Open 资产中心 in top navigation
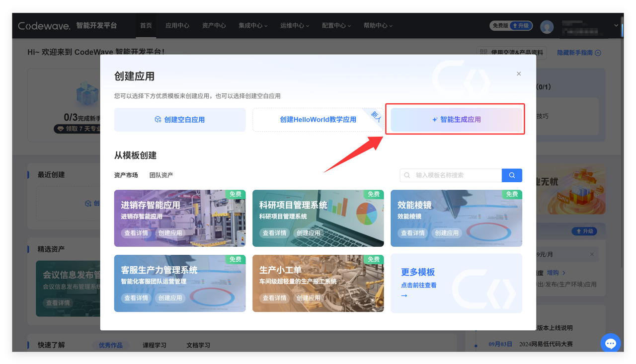The width and height of the screenshot is (636, 364). pos(214,26)
